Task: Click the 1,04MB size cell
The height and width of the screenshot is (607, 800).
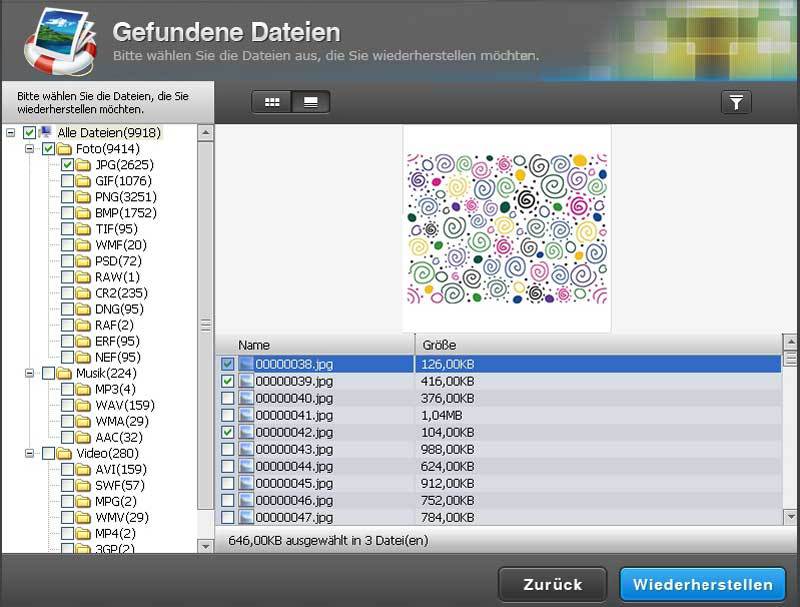Action: click(441, 415)
